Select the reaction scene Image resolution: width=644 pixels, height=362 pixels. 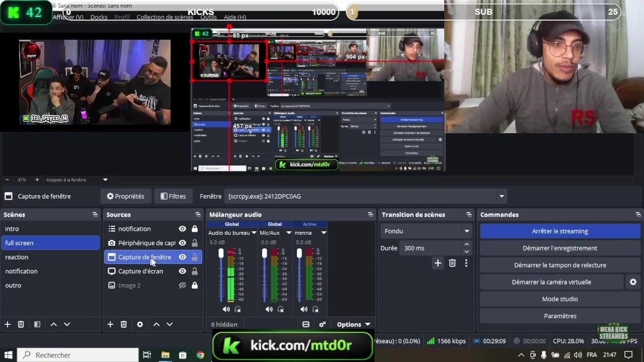tap(50, 257)
